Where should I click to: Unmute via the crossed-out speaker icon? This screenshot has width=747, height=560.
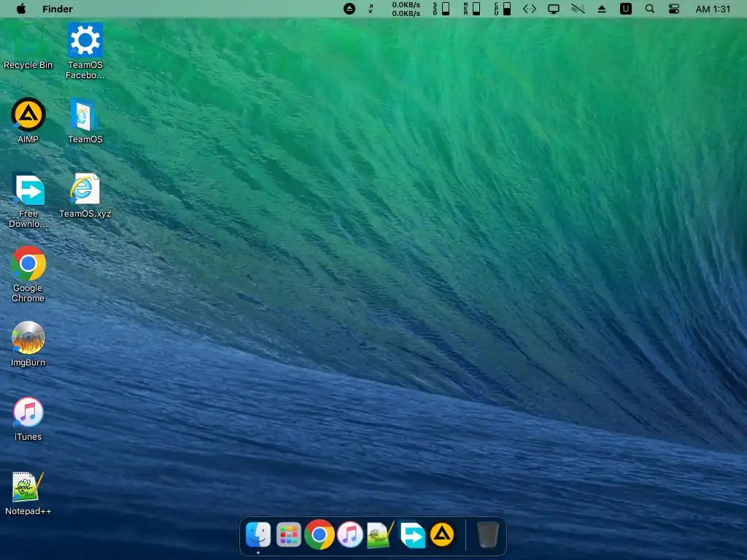point(578,9)
